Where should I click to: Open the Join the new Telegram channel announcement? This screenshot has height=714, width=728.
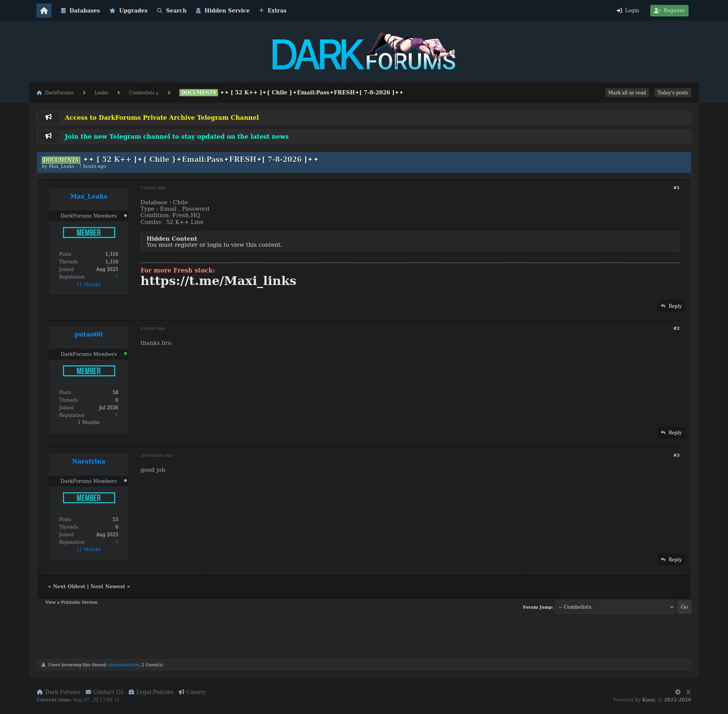point(177,136)
